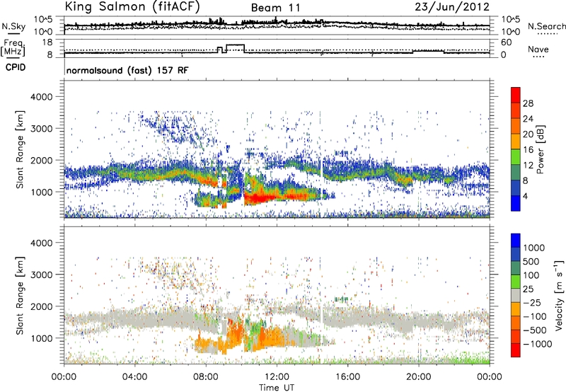Click the '3000' slant range tick in the velocity panel
The height and width of the screenshot is (392, 566).
[x=41, y=275]
